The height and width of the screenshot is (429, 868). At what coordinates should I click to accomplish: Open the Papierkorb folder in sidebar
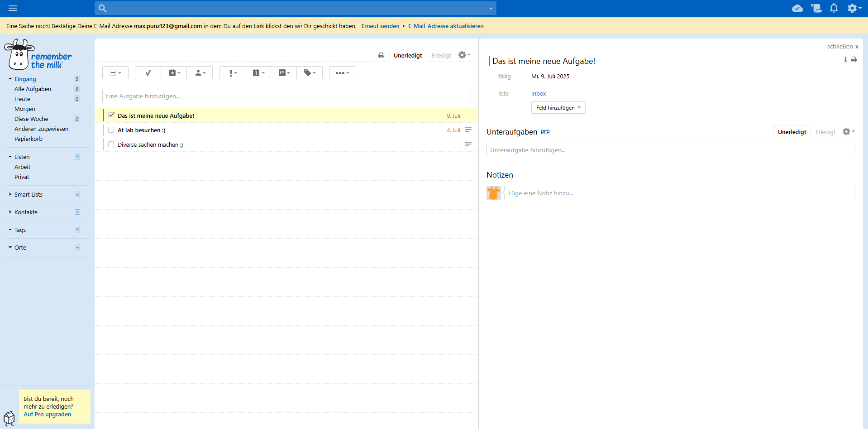[29, 139]
